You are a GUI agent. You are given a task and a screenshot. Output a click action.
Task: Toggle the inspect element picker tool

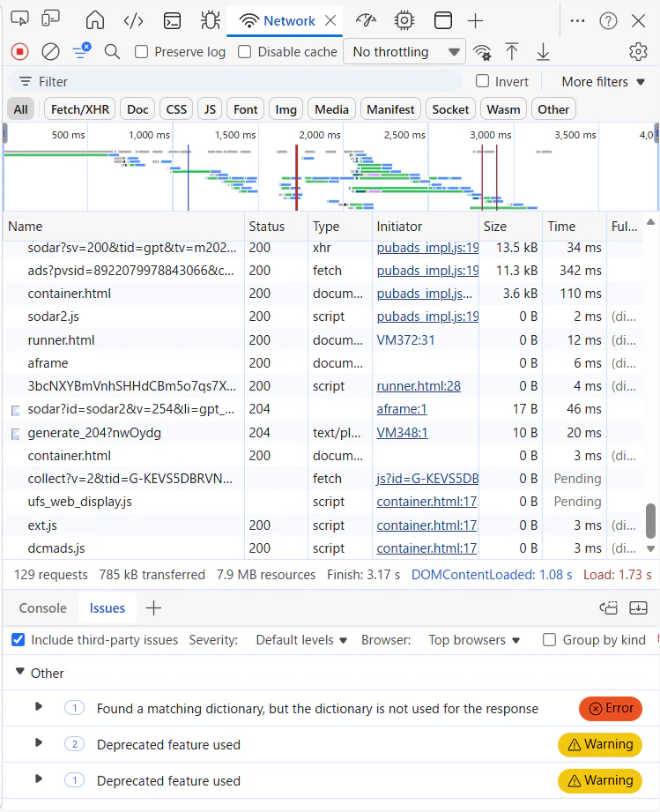19,19
